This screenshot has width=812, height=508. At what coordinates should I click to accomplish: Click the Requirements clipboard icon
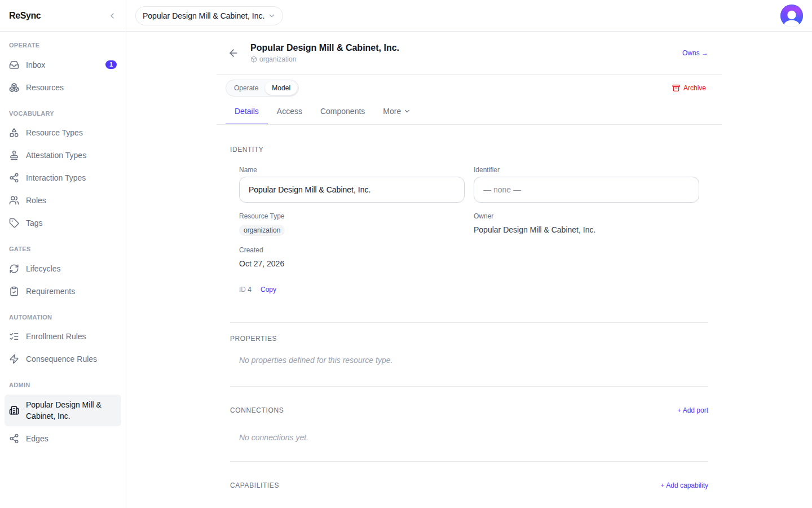[x=14, y=291]
